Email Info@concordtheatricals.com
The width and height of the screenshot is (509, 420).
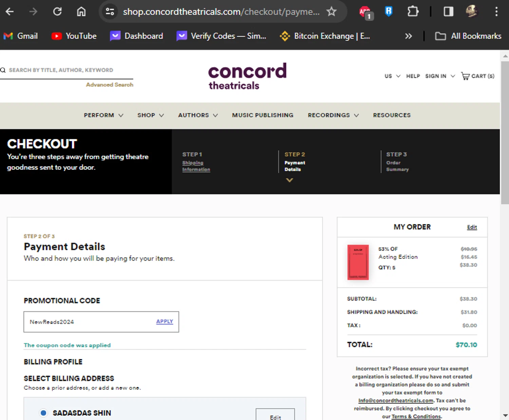(396, 401)
